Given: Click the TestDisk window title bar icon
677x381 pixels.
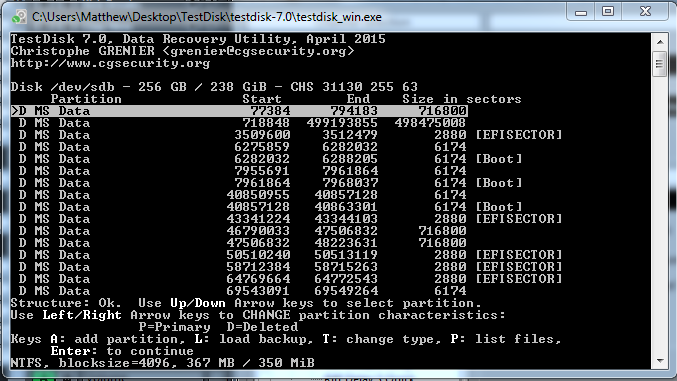Looking at the screenshot, I should [x=19, y=17].
